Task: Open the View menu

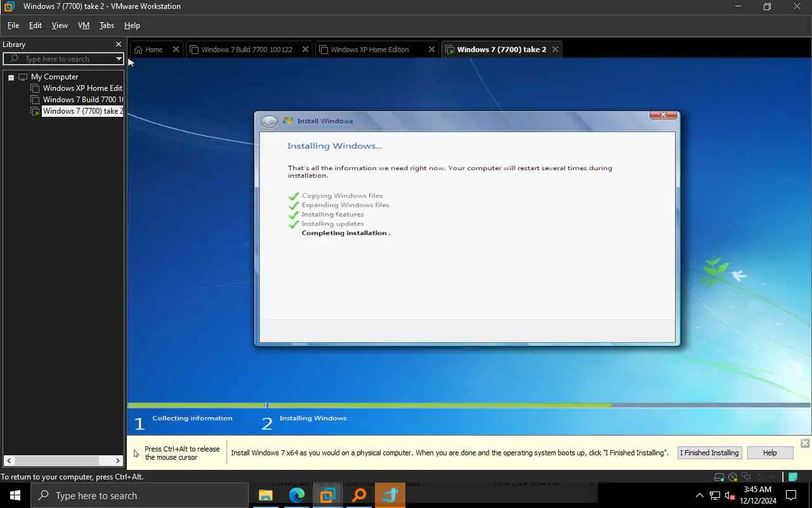Action: click(60, 25)
